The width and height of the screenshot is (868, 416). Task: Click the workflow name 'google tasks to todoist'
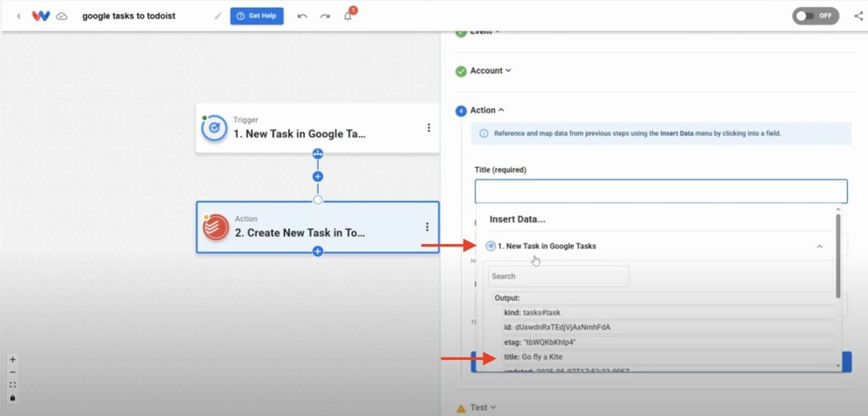pyautogui.click(x=129, y=16)
